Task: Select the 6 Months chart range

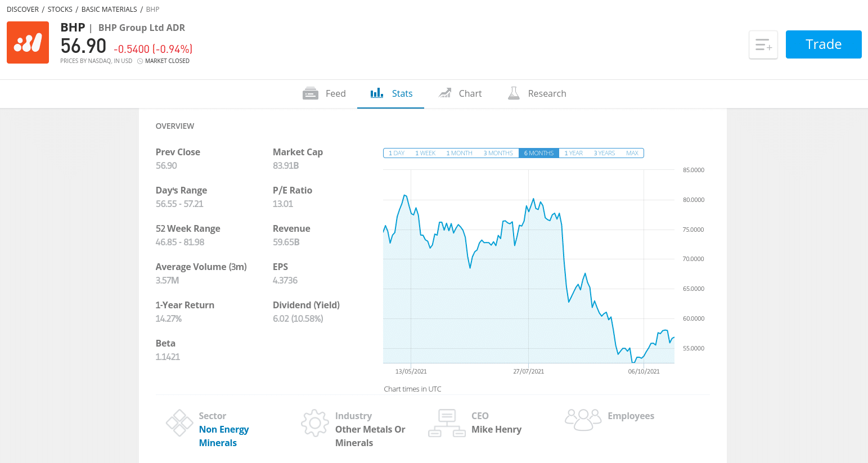Action: point(539,153)
